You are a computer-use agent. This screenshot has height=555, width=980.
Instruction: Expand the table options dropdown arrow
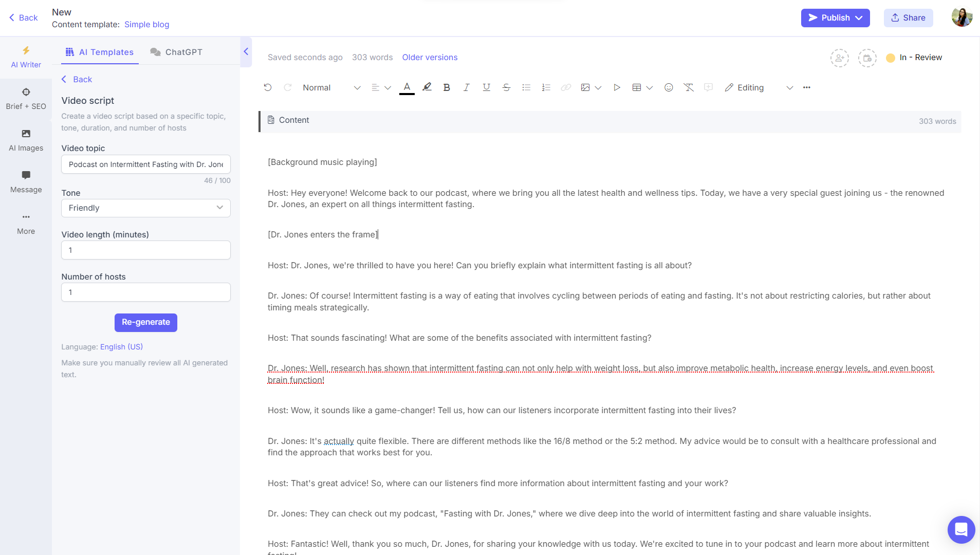pyautogui.click(x=650, y=88)
